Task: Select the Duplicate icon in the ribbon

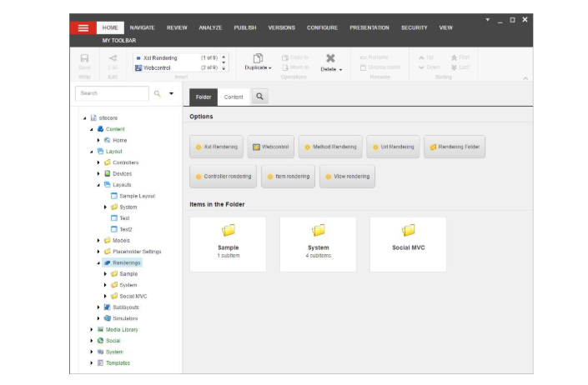Action: (x=258, y=58)
